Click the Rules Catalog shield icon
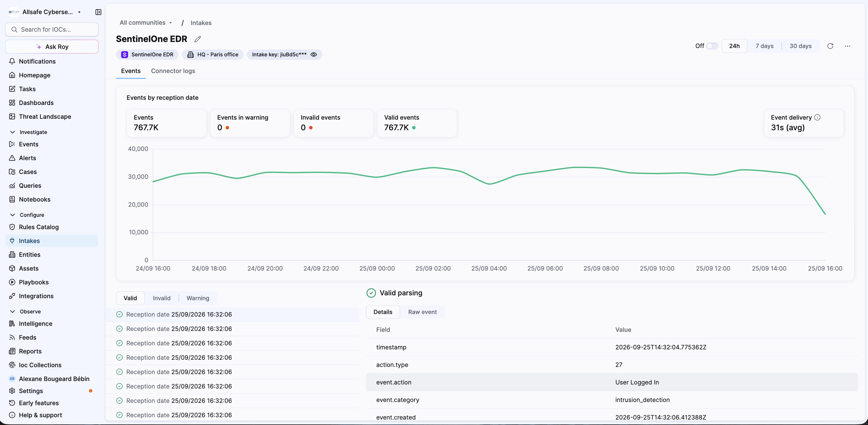 pos(12,227)
